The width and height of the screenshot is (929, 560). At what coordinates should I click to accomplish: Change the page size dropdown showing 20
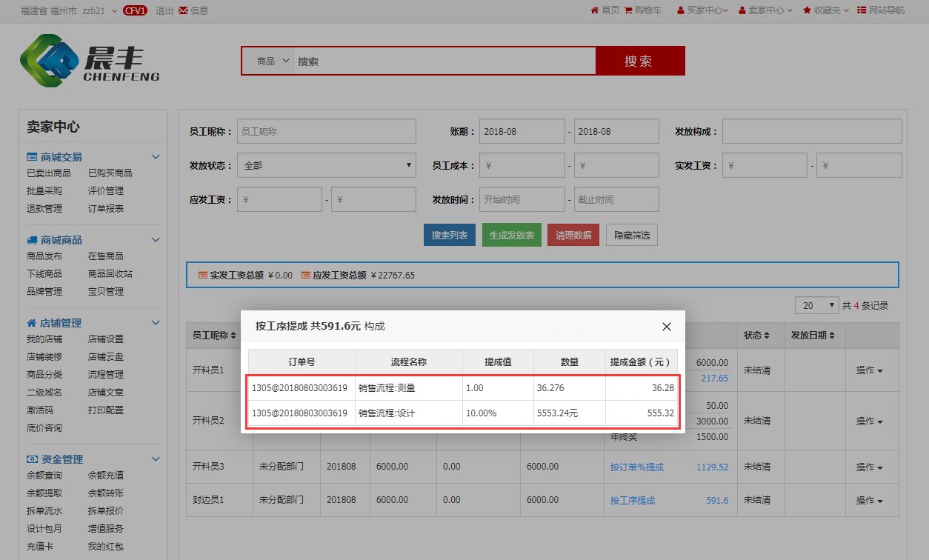[816, 305]
